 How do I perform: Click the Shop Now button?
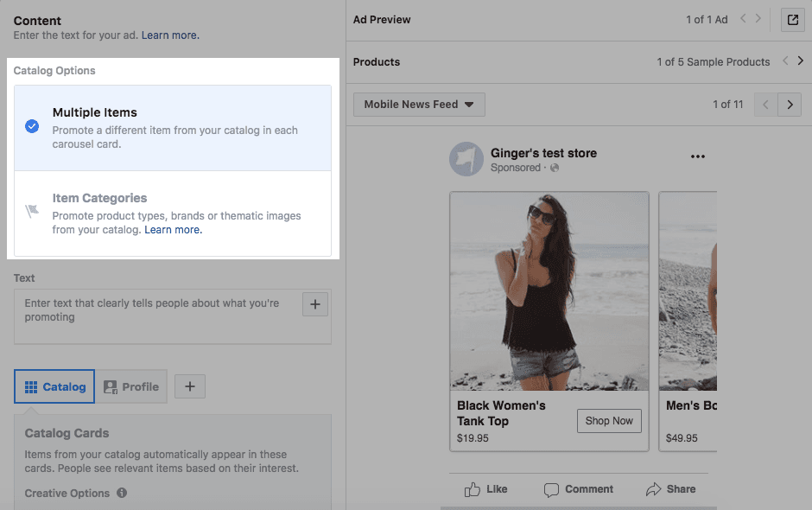(x=609, y=421)
